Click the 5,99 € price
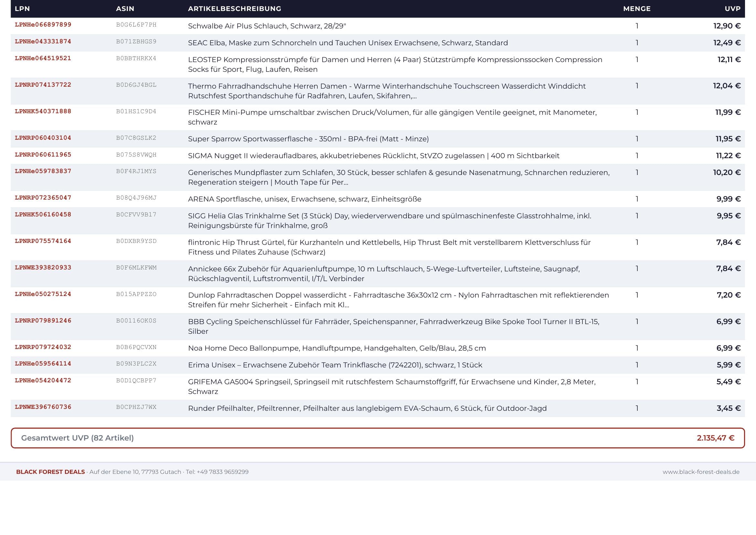756x535 pixels. click(729, 365)
